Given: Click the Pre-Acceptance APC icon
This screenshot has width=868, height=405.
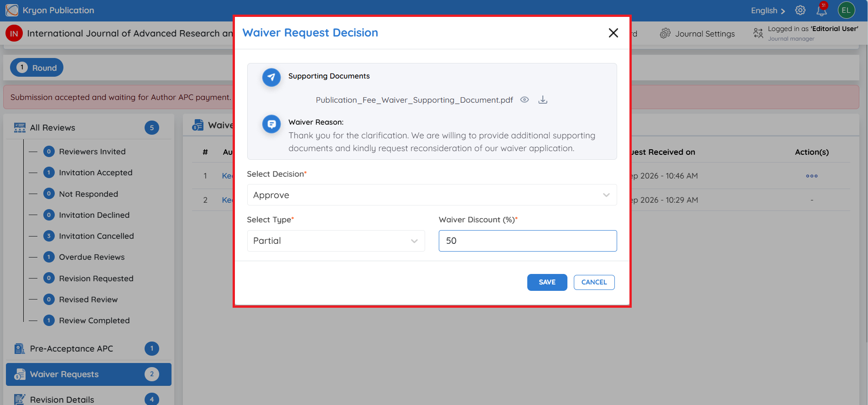Looking at the screenshot, I should point(19,349).
